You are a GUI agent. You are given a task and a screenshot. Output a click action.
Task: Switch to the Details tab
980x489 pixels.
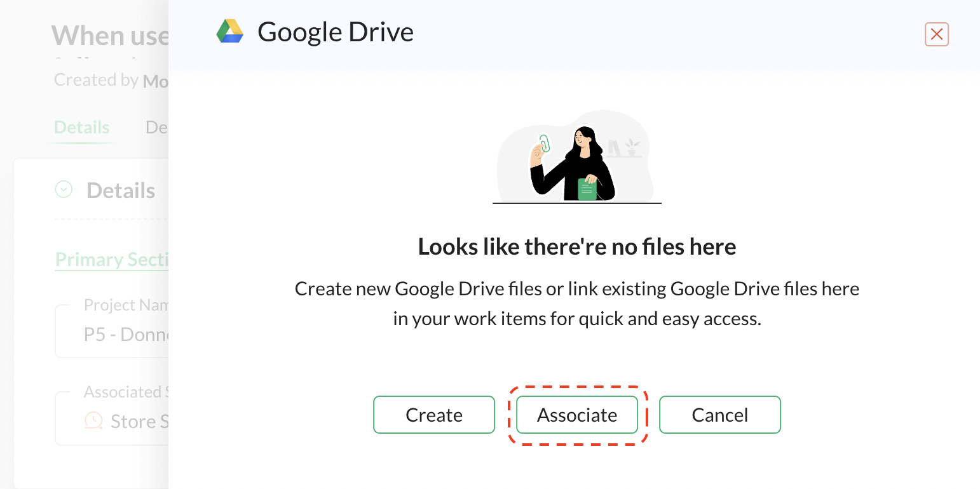click(x=82, y=127)
